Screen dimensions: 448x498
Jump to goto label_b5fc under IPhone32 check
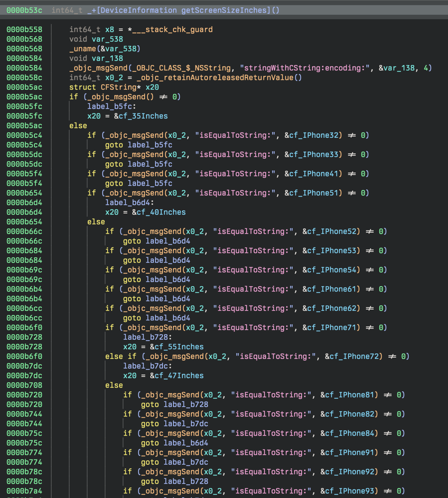(139, 145)
